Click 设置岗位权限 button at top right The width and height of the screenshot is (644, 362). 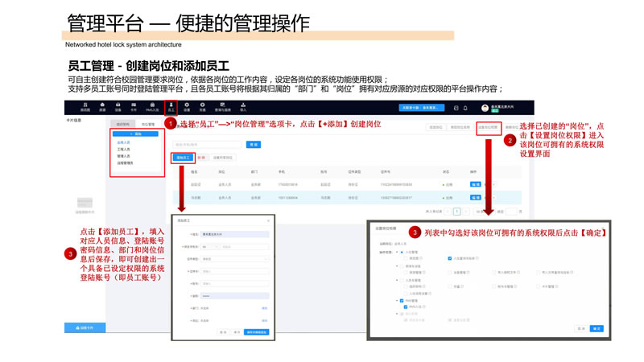click(x=488, y=127)
